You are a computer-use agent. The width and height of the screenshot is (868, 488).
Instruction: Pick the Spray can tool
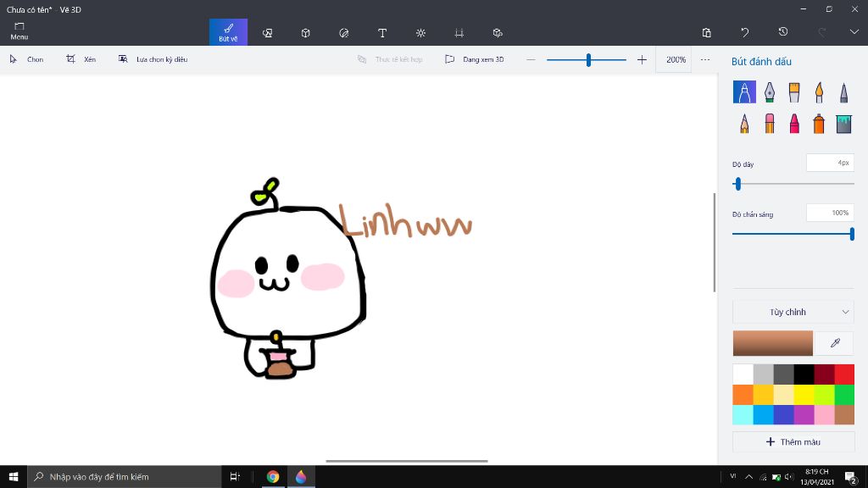(x=819, y=124)
